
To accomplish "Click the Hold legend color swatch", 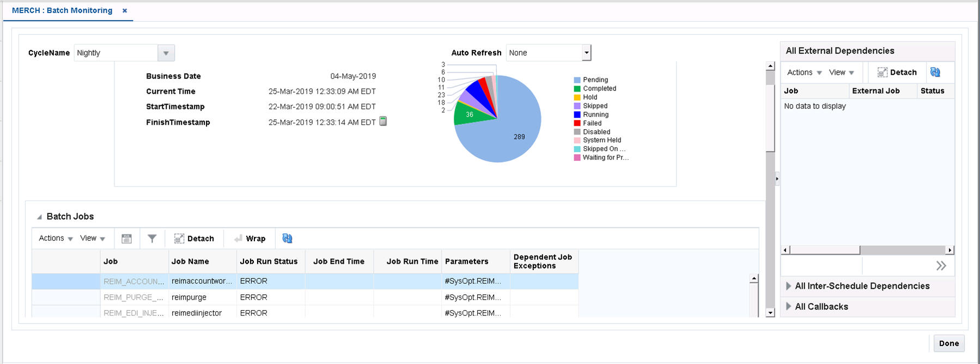I will point(577,98).
